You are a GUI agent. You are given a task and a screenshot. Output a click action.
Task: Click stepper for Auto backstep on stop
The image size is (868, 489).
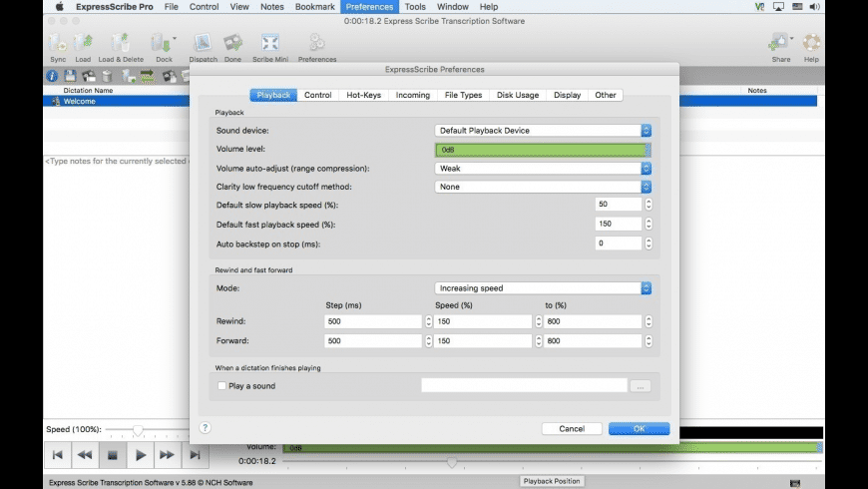649,244
